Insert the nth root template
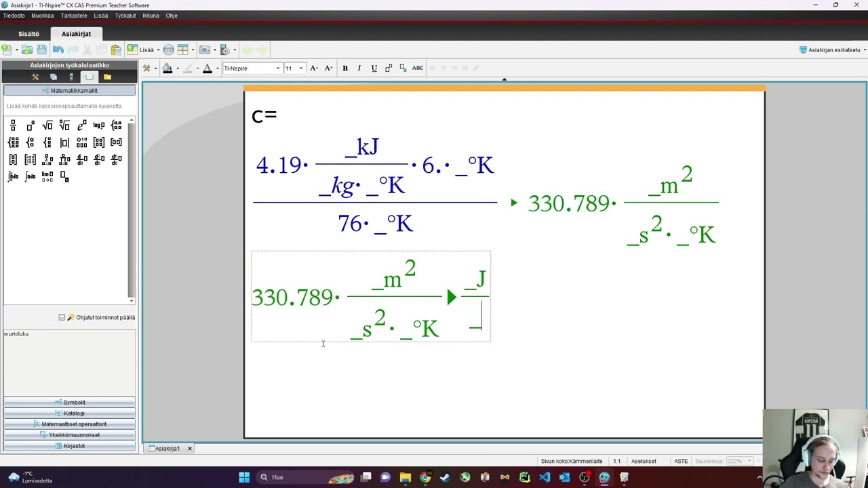This screenshot has height=488, width=868. point(64,125)
